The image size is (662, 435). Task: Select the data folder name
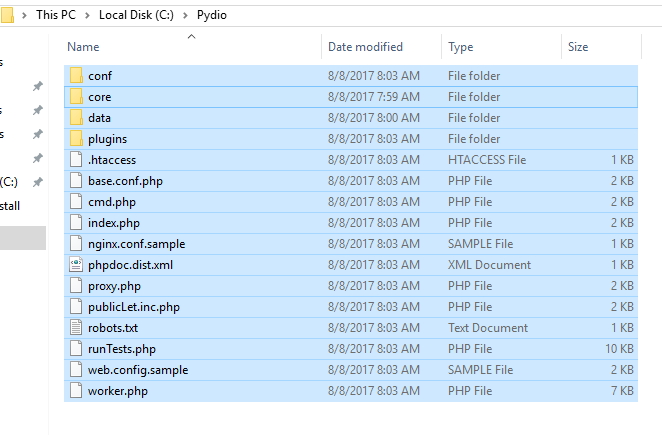(x=99, y=118)
